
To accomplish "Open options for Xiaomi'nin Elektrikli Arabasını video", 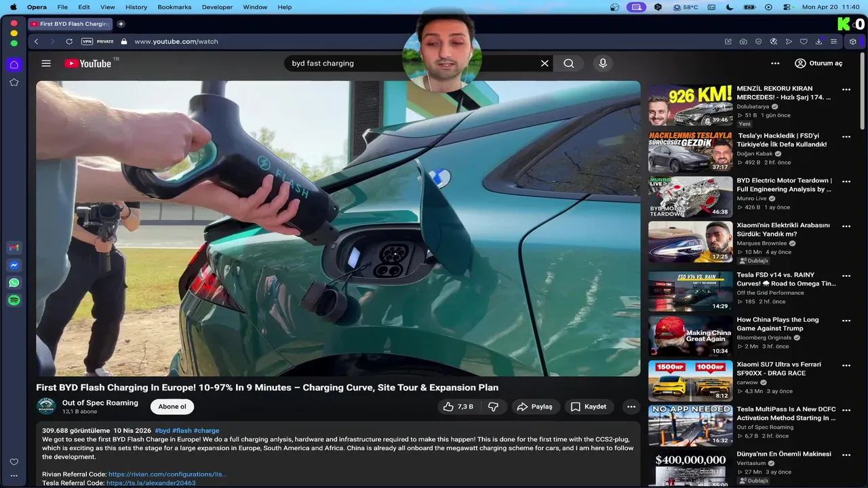I will coord(846,226).
